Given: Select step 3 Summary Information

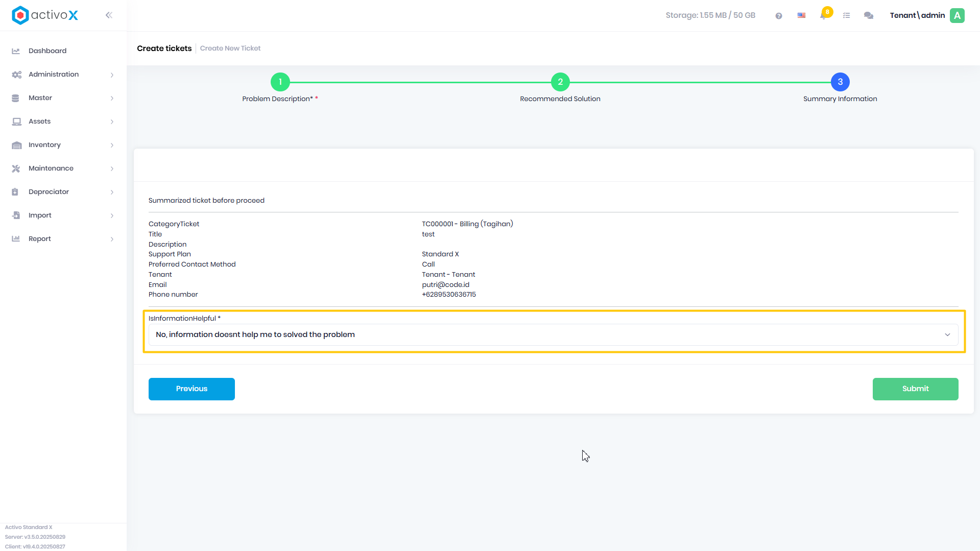Looking at the screenshot, I should click(840, 82).
